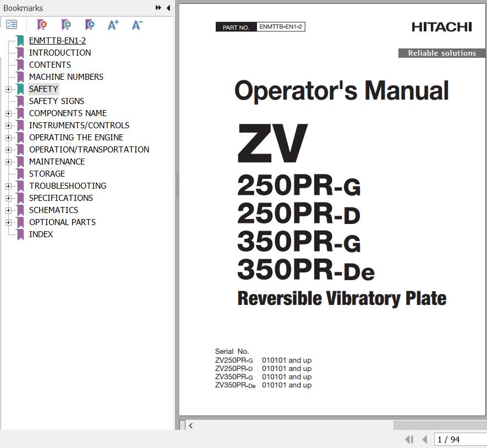Click the add new bookmark icon

tap(66, 25)
